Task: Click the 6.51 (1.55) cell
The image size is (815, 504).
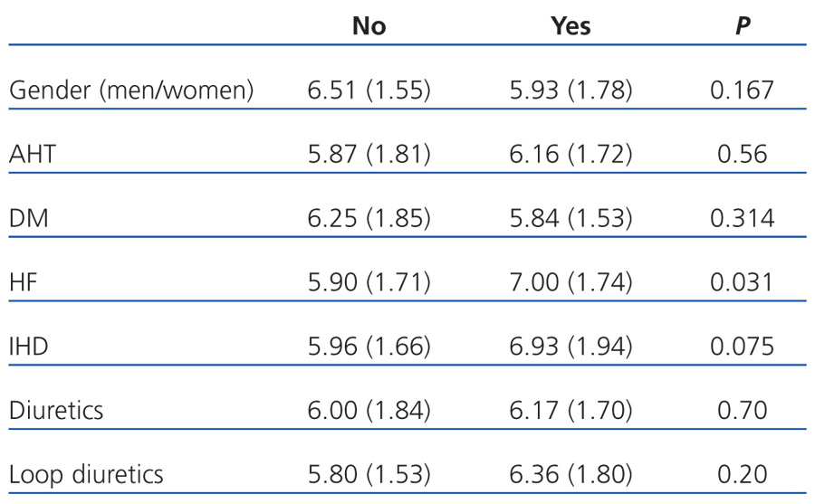Action: (369, 90)
